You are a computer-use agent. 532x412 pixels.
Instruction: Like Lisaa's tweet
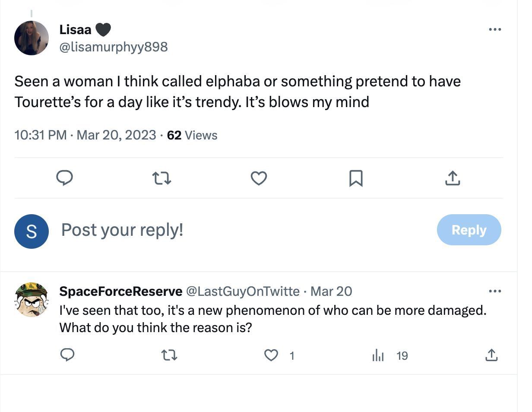[258, 178]
